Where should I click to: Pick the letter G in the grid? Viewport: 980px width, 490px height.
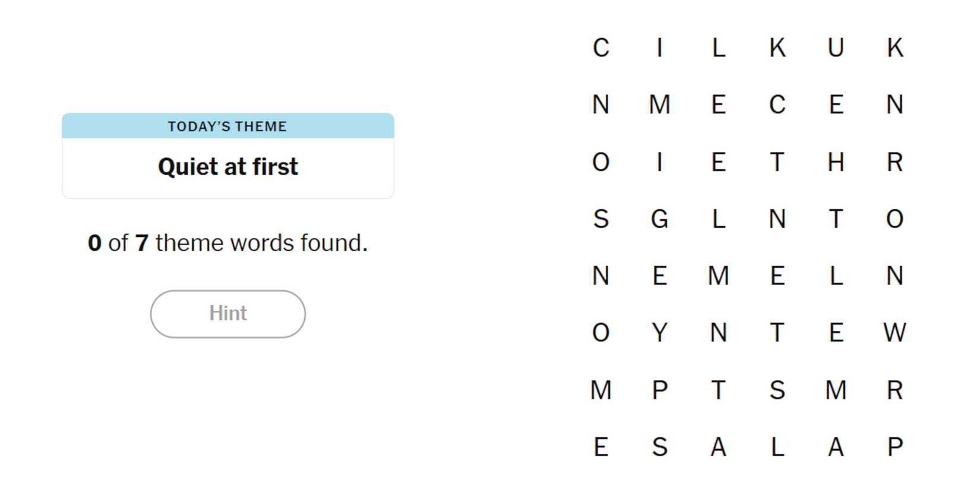click(659, 219)
